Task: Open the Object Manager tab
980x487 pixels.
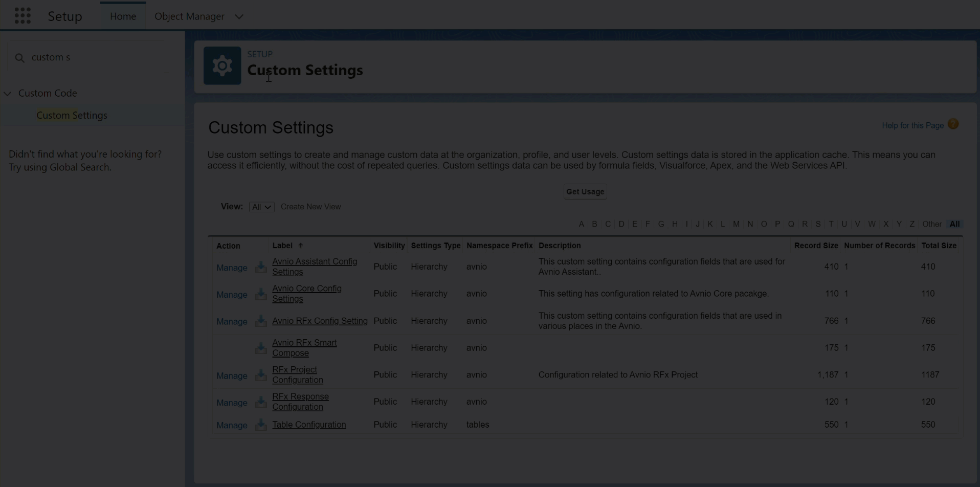Action: pyautogui.click(x=189, y=16)
